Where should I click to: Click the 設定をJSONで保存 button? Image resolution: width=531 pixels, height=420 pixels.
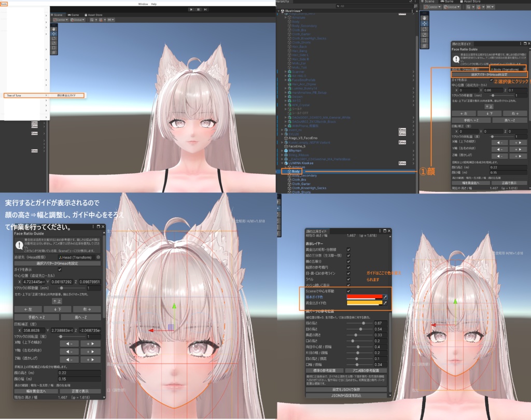(346, 389)
